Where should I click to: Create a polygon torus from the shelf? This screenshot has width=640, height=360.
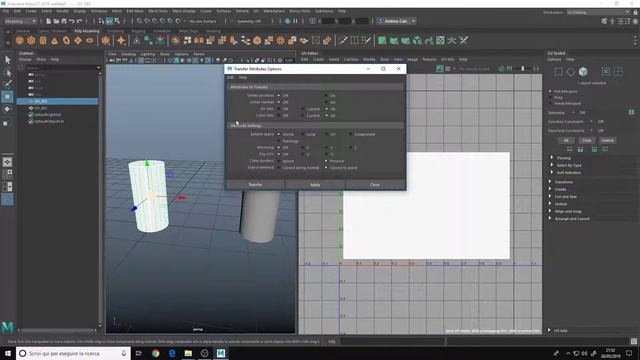[x=66, y=40]
